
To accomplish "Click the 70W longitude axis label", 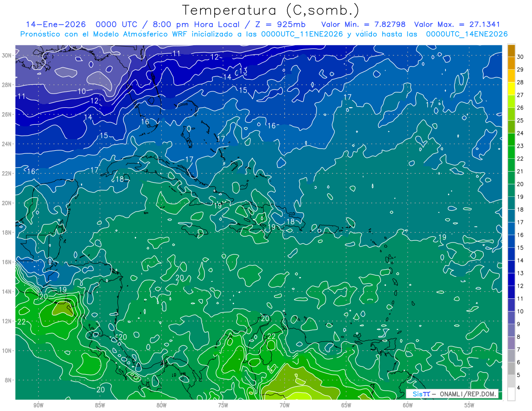I will pyautogui.click(x=285, y=405).
